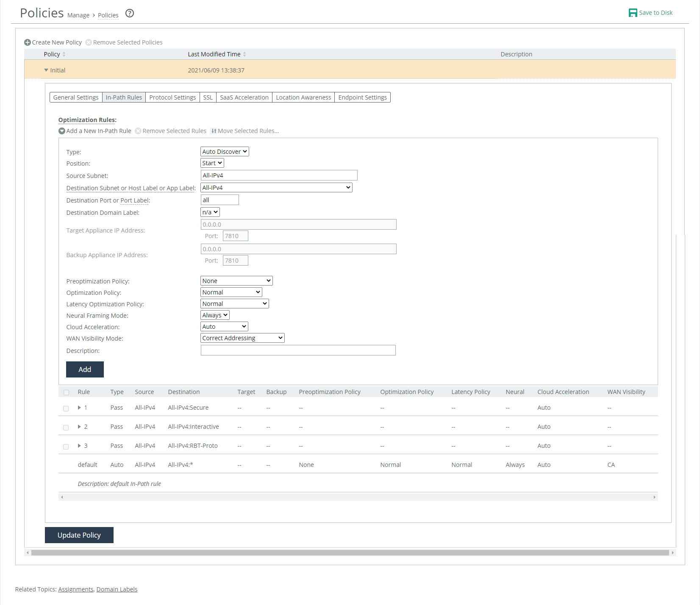Open the Assignments related topic link
700x605 pixels.
pyautogui.click(x=76, y=589)
